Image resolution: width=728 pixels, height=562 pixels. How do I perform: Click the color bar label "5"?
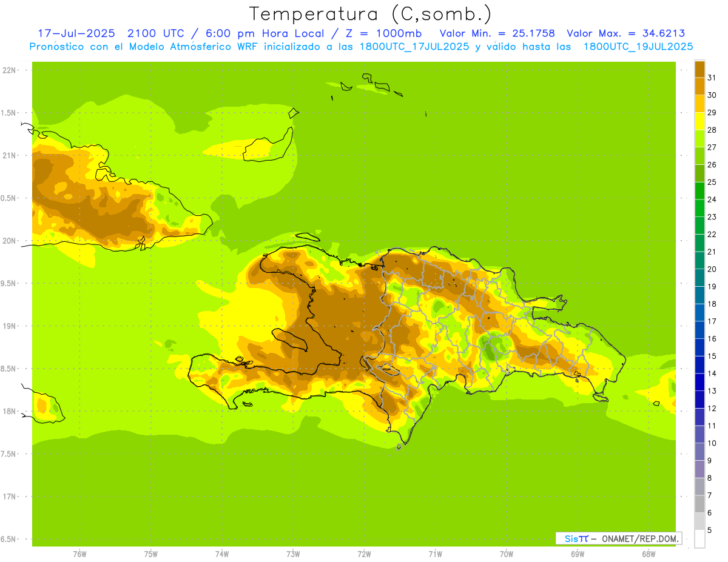pyautogui.click(x=710, y=530)
